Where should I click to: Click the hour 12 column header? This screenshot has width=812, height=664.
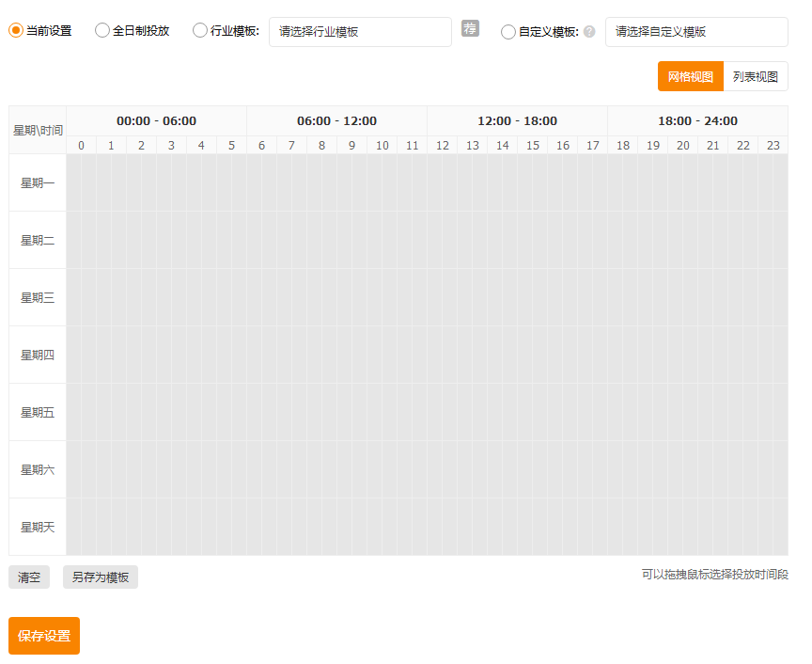(x=443, y=145)
